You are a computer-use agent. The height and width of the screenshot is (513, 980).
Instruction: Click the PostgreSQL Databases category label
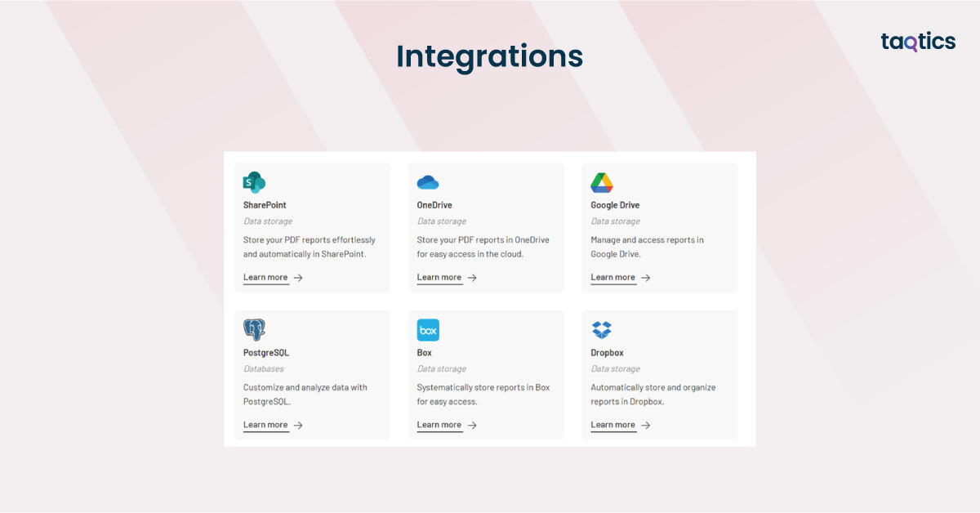[x=264, y=369]
